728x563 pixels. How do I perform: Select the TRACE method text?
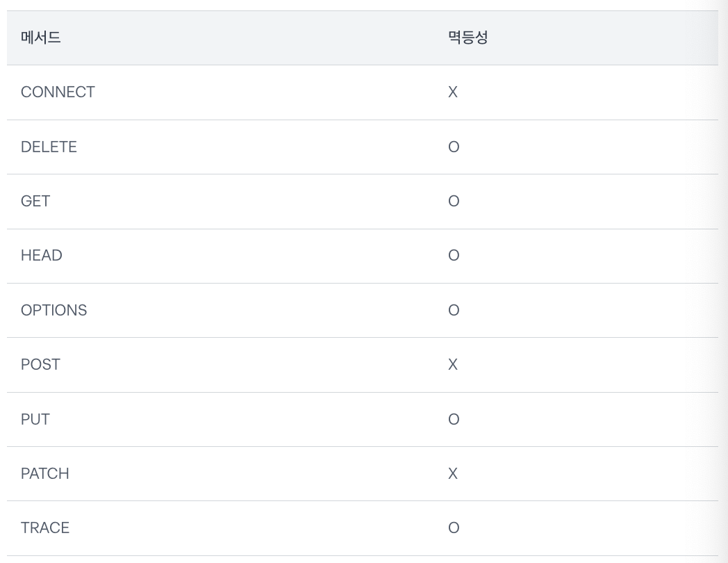(x=45, y=528)
